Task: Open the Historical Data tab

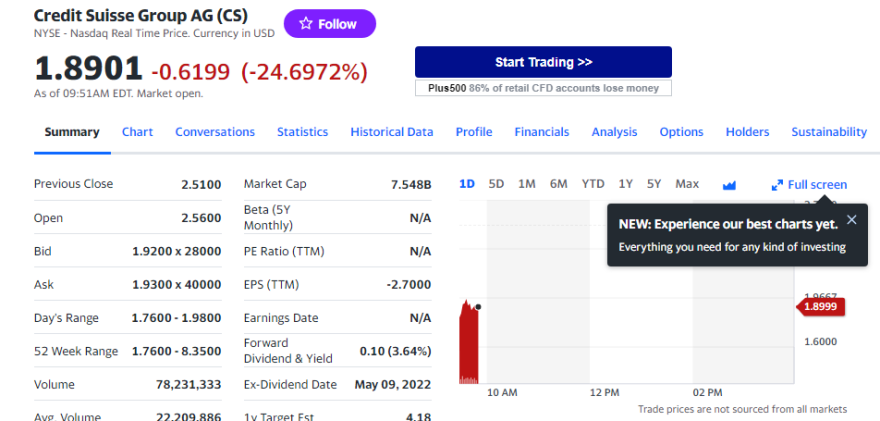Action: (392, 132)
